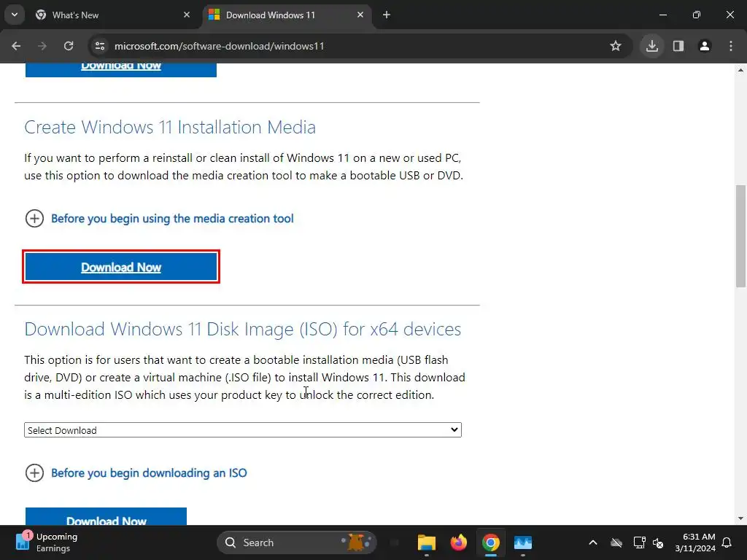Open a new tab with plus button

387,15
